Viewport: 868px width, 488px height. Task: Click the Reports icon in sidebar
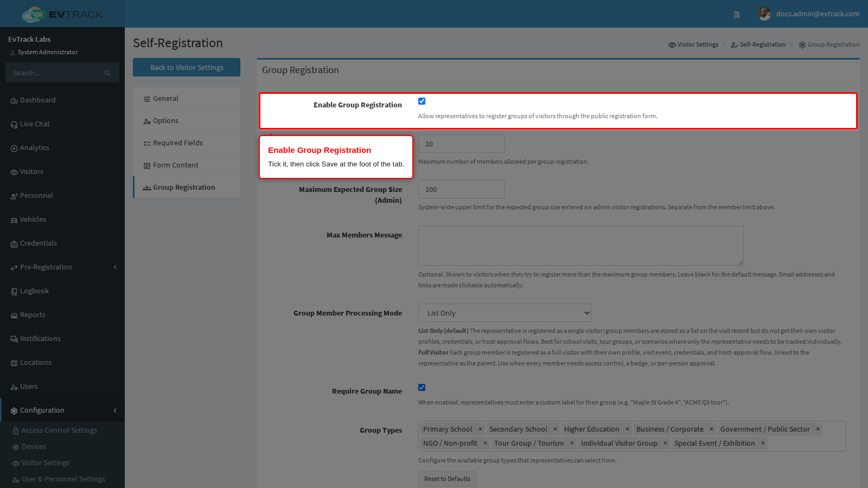(14, 315)
